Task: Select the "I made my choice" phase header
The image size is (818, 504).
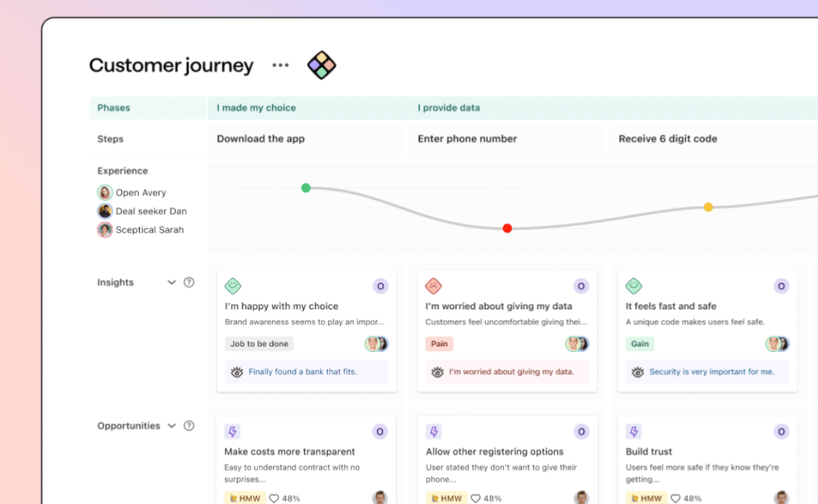Action: pyautogui.click(x=256, y=107)
